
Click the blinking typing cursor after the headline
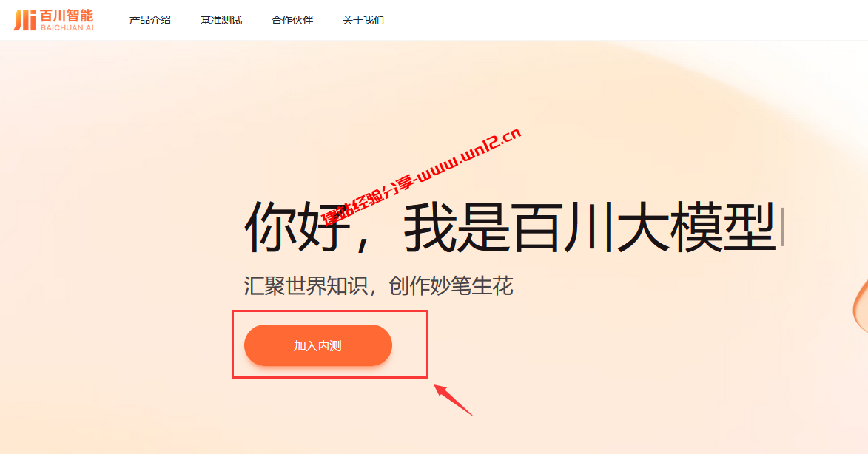[782, 227]
